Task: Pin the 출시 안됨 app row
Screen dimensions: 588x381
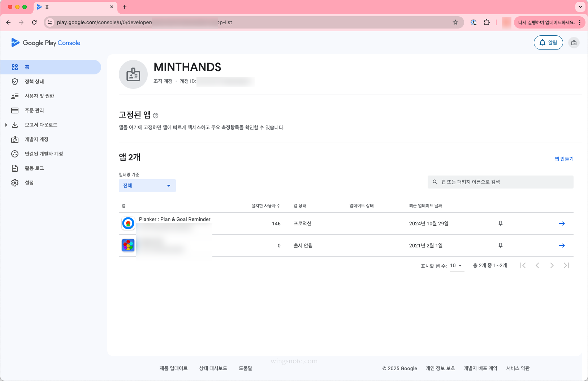Action: point(501,246)
